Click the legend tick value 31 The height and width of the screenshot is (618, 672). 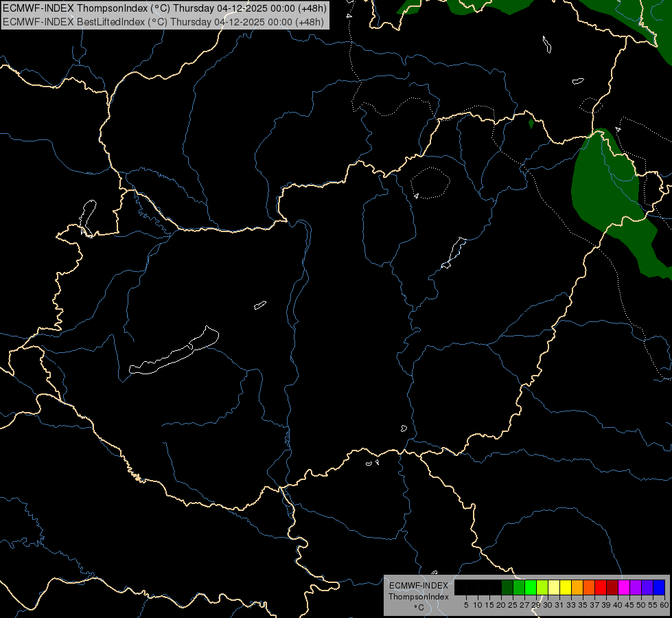559,605
